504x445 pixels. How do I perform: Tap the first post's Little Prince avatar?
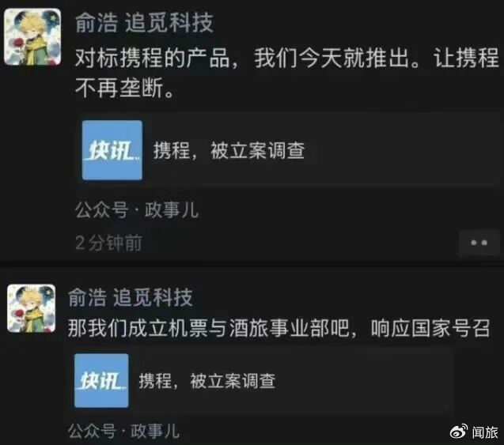pos(32,37)
